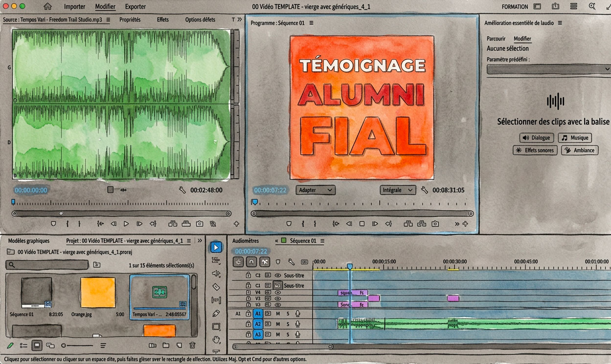This screenshot has height=364, width=611.
Task: Open sort icons menu in Project panel
Action: pos(103,345)
